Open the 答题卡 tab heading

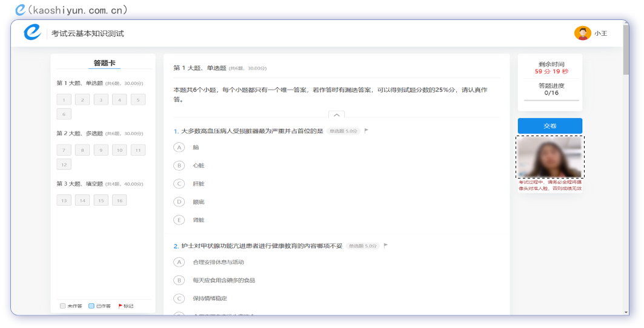(104, 63)
